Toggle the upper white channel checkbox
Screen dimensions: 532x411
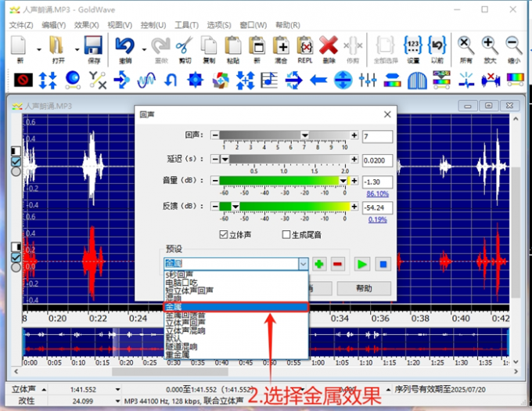tap(16, 161)
